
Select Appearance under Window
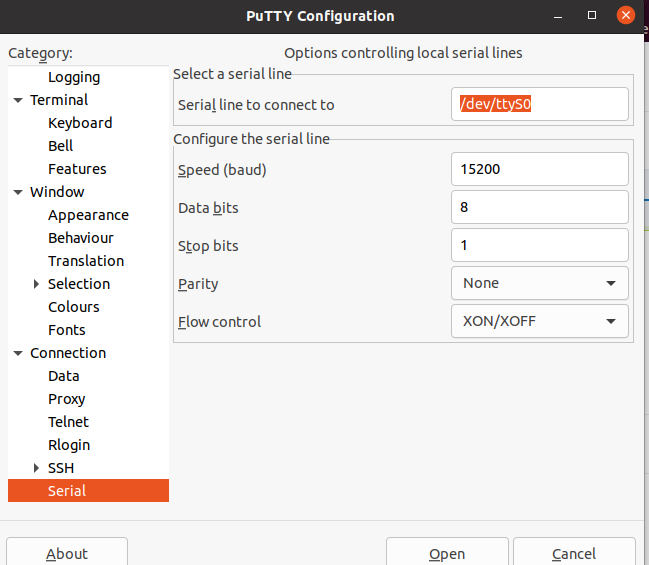[88, 215]
